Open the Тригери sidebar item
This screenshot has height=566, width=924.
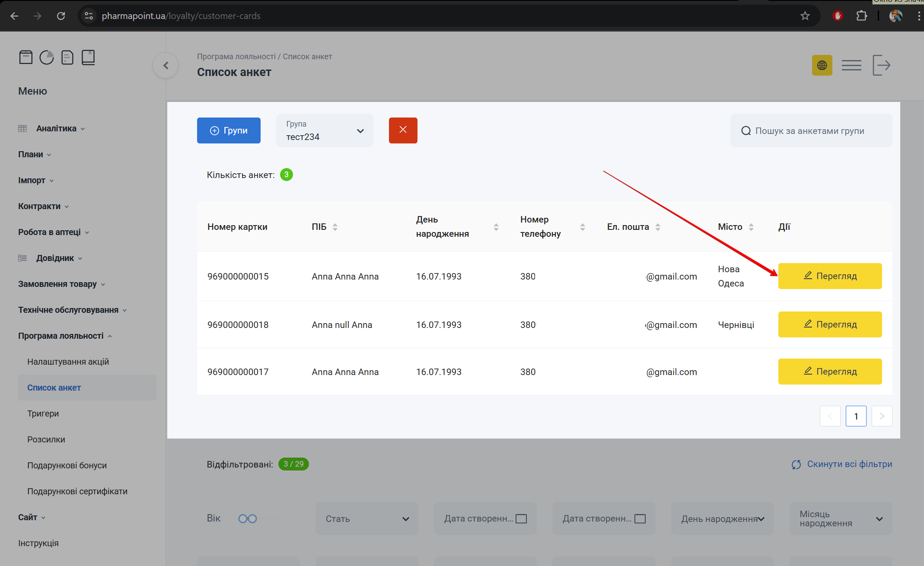pos(43,413)
